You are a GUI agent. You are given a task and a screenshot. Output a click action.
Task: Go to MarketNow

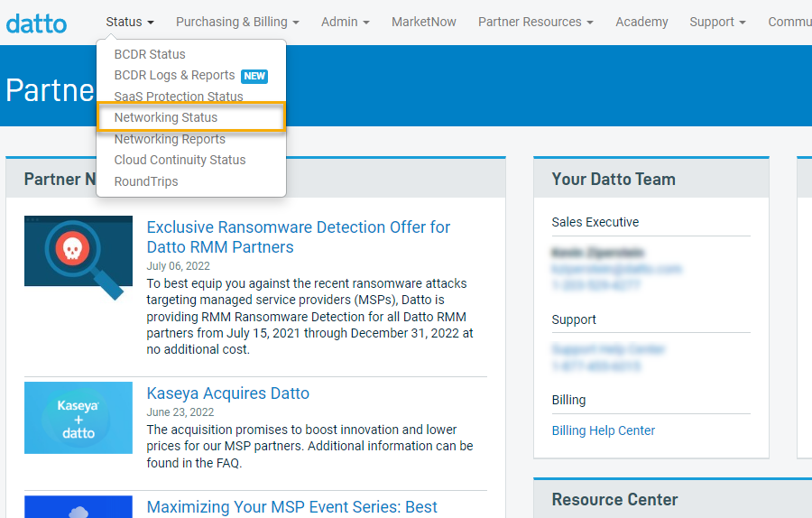click(x=424, y=22)
